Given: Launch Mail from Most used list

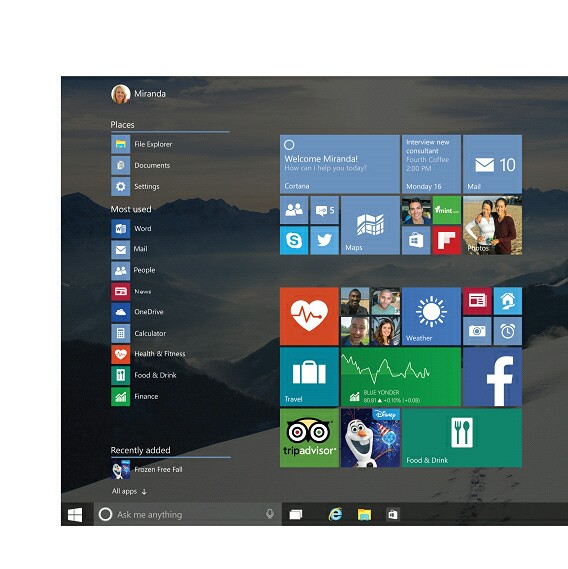Looking at the screenshot, I should [x=130, y=249].
